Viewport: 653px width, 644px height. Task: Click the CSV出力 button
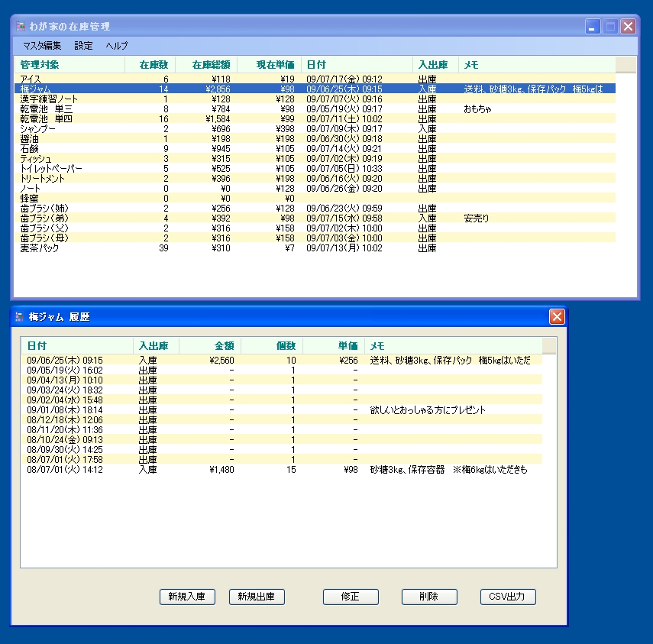pos(507,597)
